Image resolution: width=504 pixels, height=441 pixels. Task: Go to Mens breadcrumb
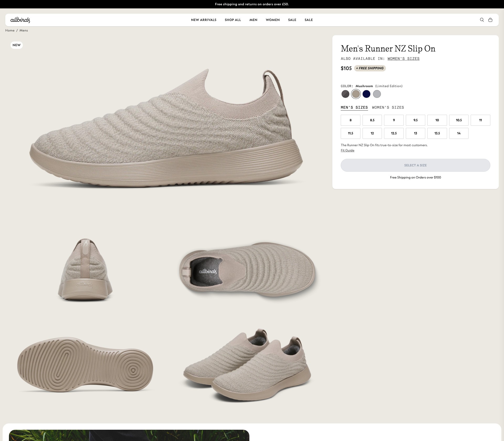pyautogui.click(x=24, y=30)
